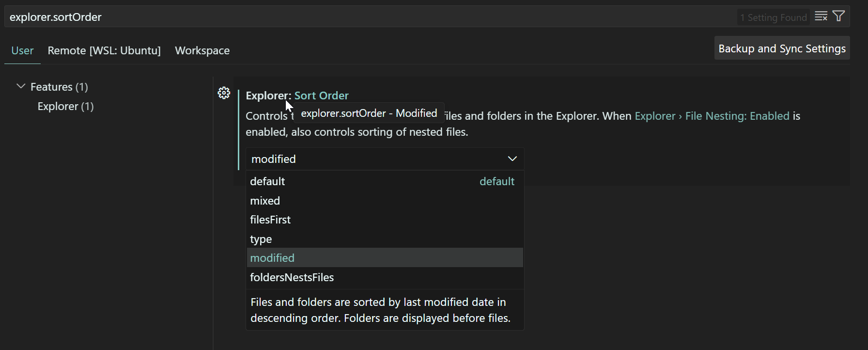868x350 pixels.
Task: Click the gear icon beside Sort Order
Action: click(224, 93)
